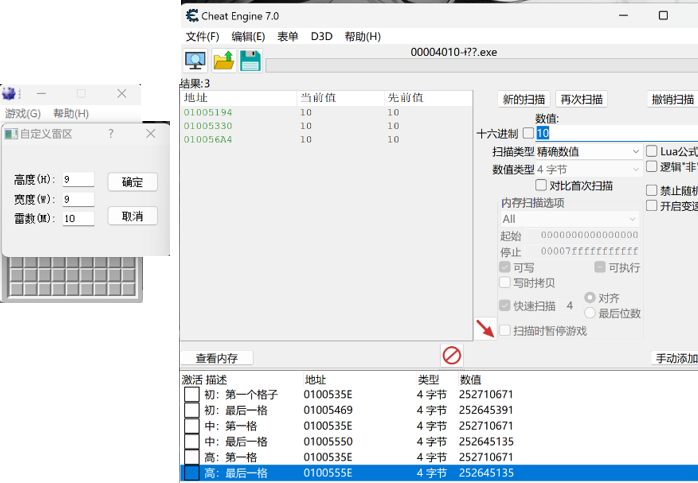Click the help question mark in 自定义雷区 dialog
698x483 pixels.
click(x=111, y=134)
